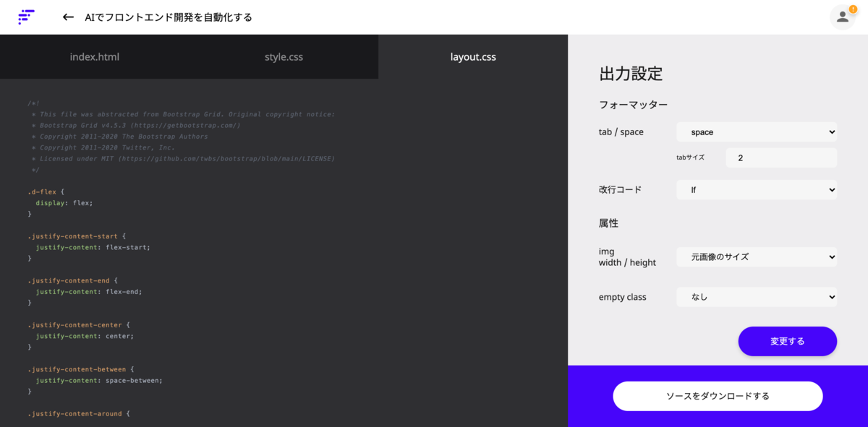Click the 出力設定 heading
This screenshot has height=427, width=868.
pyautogui.click(x=631, y=74)
